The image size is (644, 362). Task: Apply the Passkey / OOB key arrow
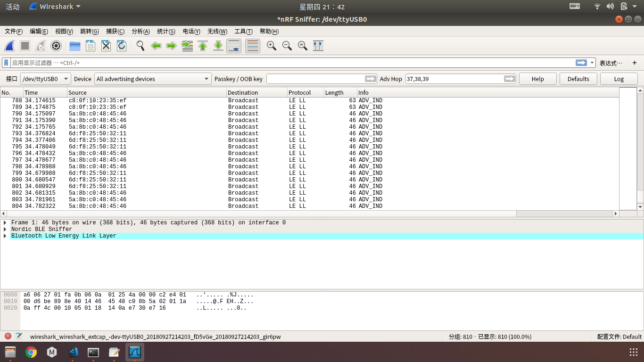click(371, 79)
